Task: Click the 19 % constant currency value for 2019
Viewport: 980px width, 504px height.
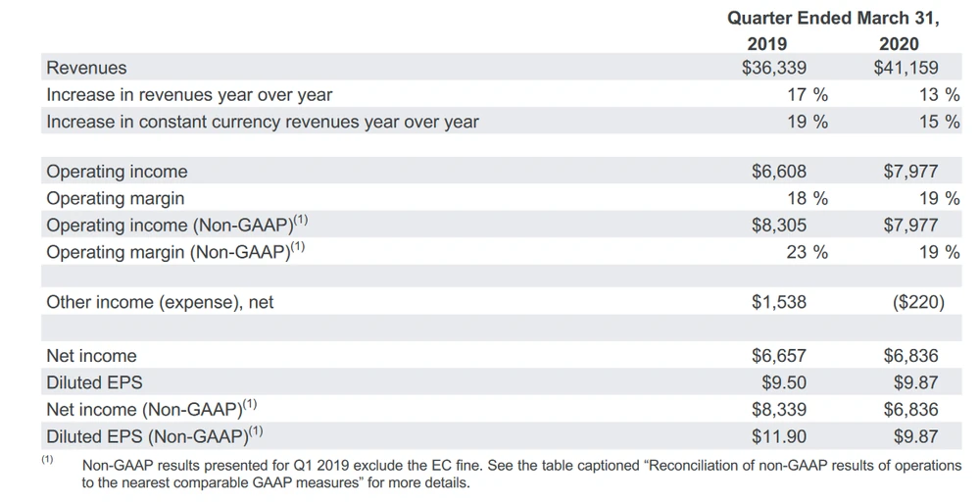Action: [x=808, y=122]
